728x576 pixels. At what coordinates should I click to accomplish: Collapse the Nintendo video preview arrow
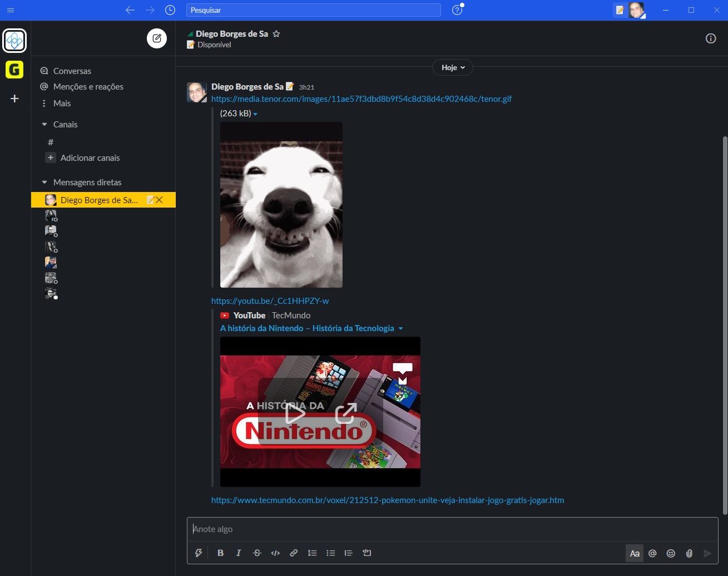[x=400, y=329]
